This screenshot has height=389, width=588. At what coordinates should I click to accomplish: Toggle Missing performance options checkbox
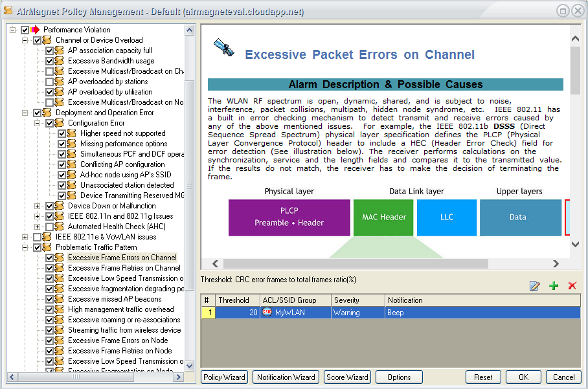click(62, 144)
